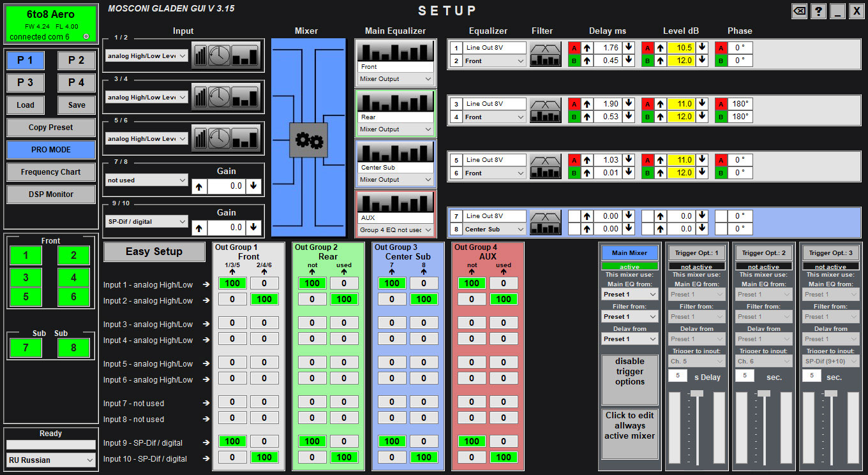Click the help question mark icon
Viewport: 868px width, 475px height.
click(x=819, y=11)
